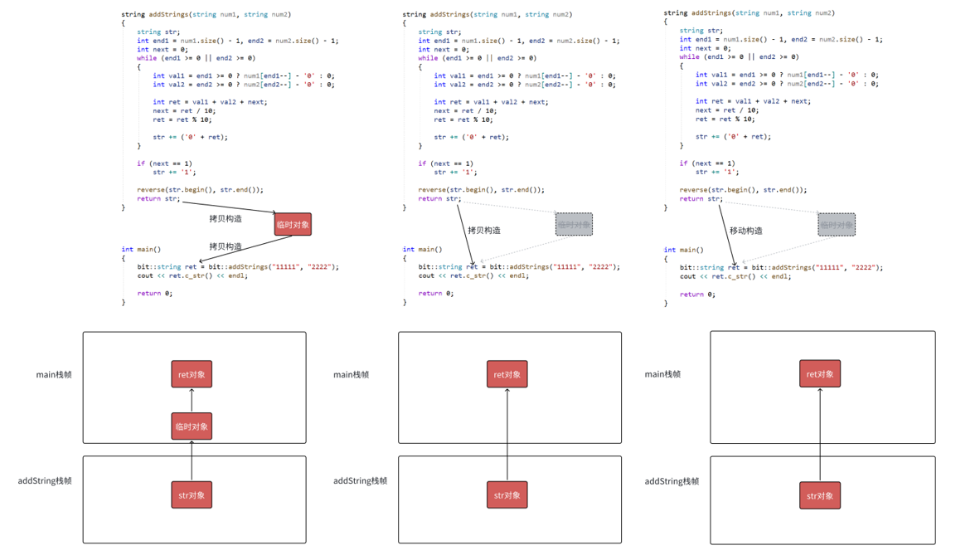The image size is (980, 560).
Task: Click bit::string ret assignment line in left main
Action: pyautogui.click(x=238, y=266)
